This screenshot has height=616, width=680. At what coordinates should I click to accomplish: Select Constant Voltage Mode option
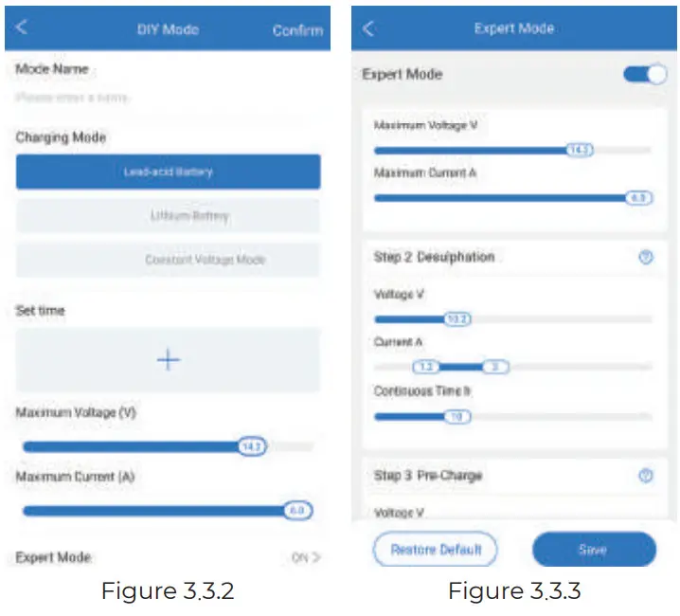click(x=168, y=260)
